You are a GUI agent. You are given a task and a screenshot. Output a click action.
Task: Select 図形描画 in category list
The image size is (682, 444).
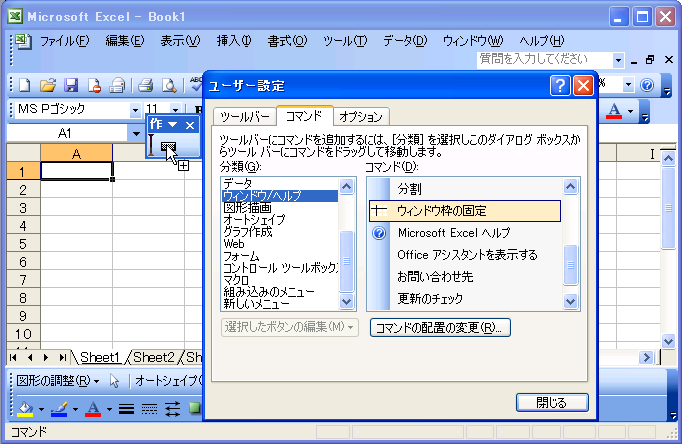280,208
